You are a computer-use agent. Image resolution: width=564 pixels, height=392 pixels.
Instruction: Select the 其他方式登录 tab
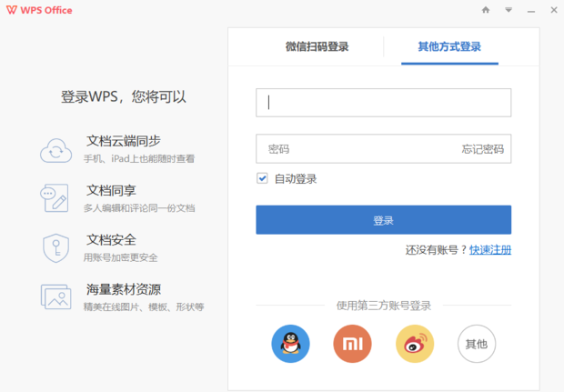click(449, 46)
